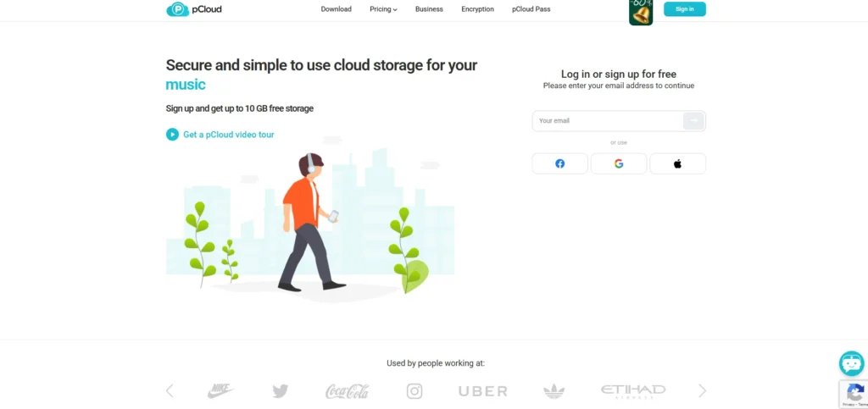
Task: Click the reCAPTCHA privacy badge
Action: point(854,394)
